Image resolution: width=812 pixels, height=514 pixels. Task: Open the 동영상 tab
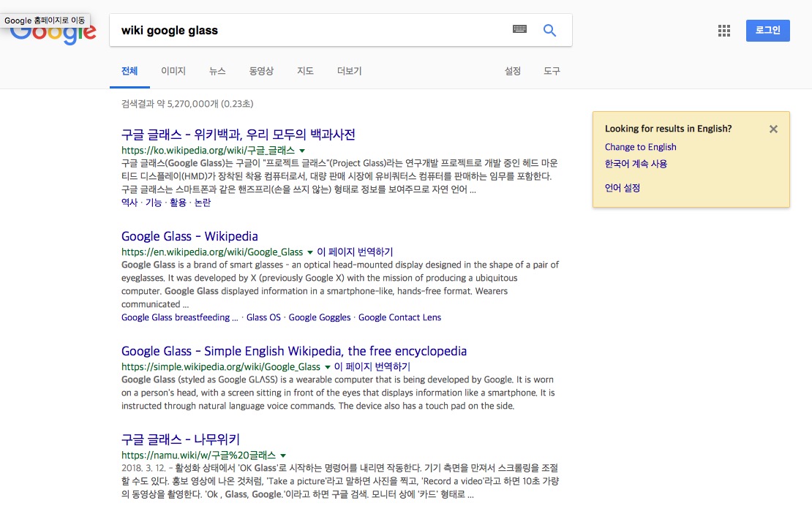(x=261, y=72)
